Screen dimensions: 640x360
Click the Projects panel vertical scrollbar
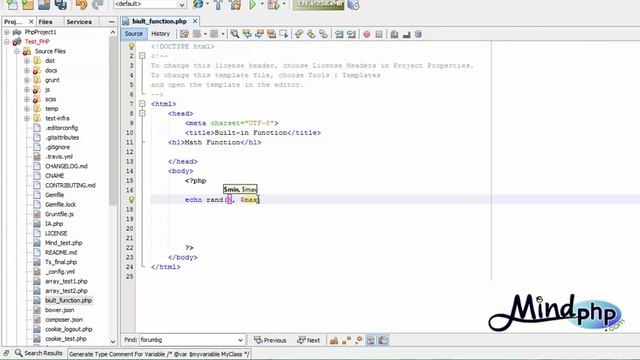click(113, 122)
